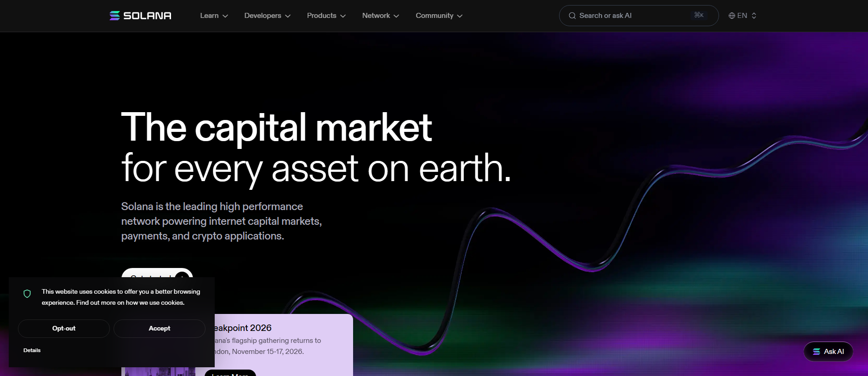Click the Solana logo
The height and width of the screenshot is (376, 868).
point(140,16)
